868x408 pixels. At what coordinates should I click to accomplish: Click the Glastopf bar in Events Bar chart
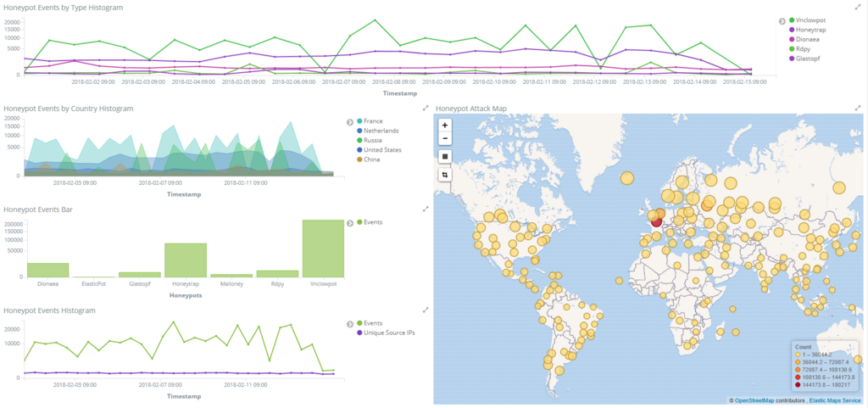coord(140,275)
